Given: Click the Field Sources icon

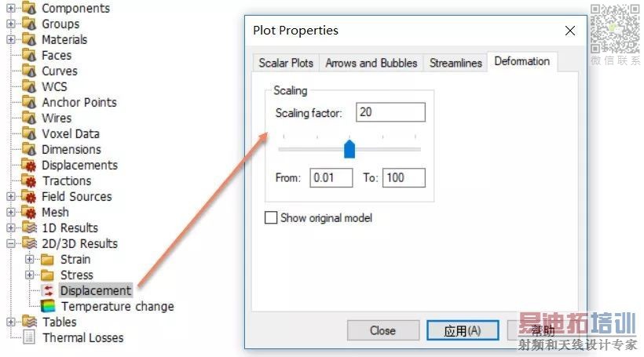Looking at the screenshot, I should [29, 197].
